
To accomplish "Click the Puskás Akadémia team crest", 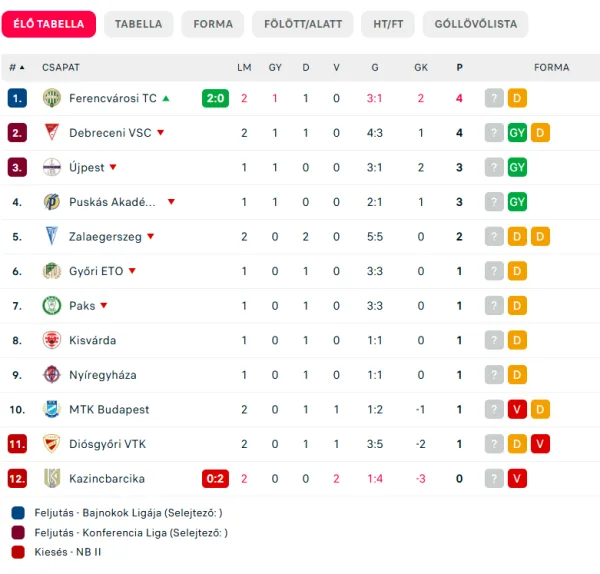I will click(52, 202).
